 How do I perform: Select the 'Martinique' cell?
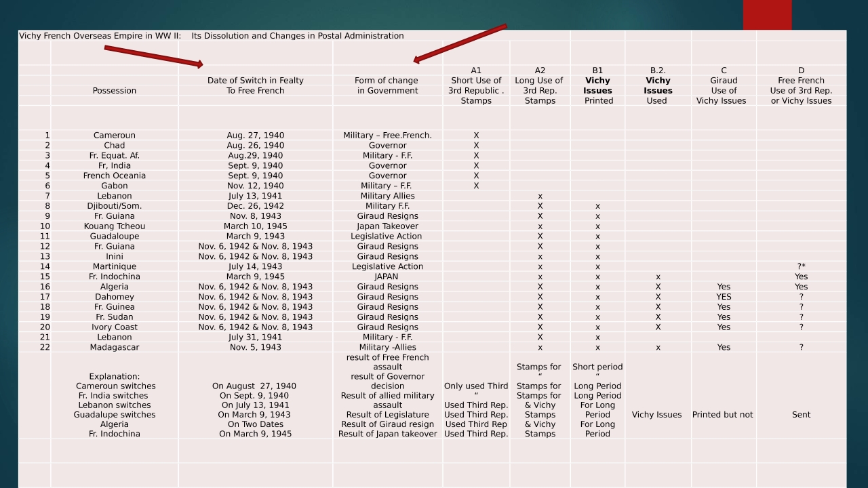pos(115,267)
